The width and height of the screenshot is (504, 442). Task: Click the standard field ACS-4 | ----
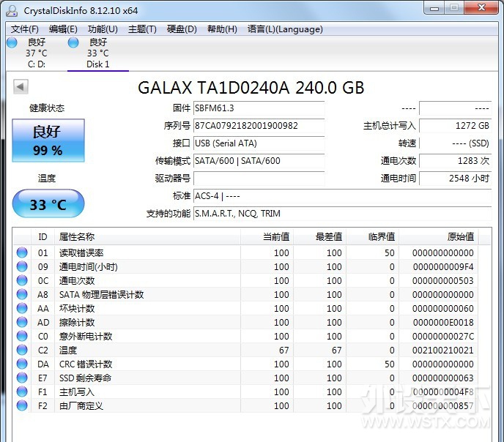point(343,196)
